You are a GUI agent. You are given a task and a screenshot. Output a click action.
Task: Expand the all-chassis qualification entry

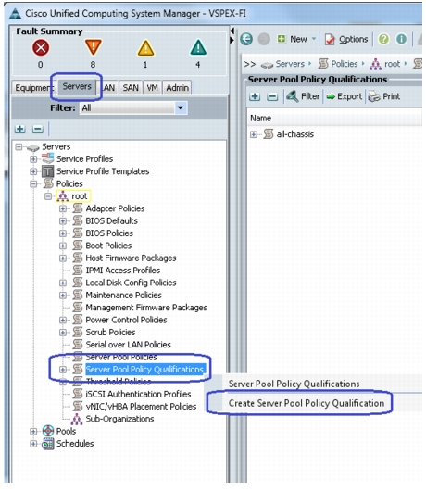254,134
